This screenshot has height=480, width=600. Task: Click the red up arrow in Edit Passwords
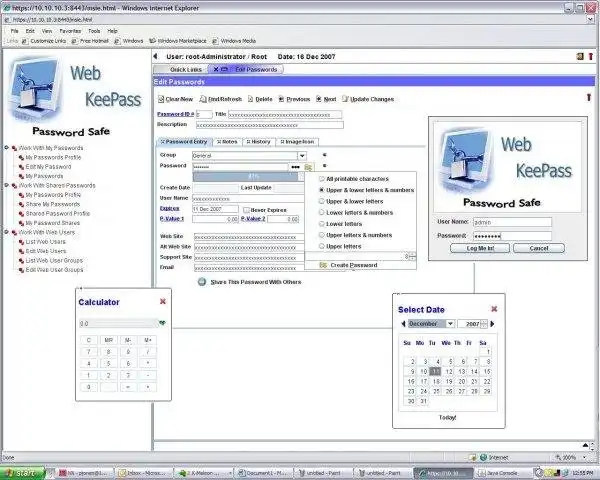[x=589, y=97]
